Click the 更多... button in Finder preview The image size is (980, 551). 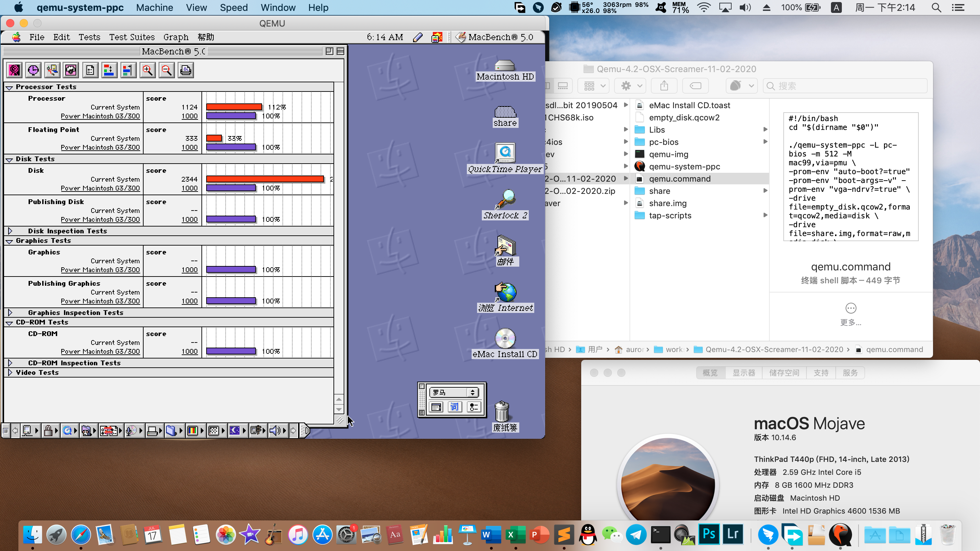coord(851,314)
